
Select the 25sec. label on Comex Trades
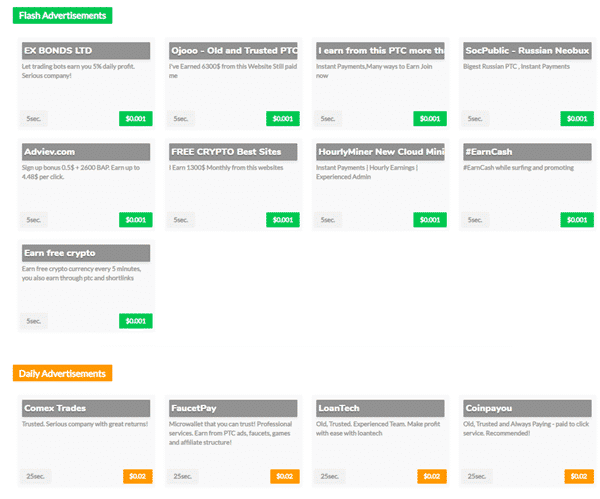(35, 476)
